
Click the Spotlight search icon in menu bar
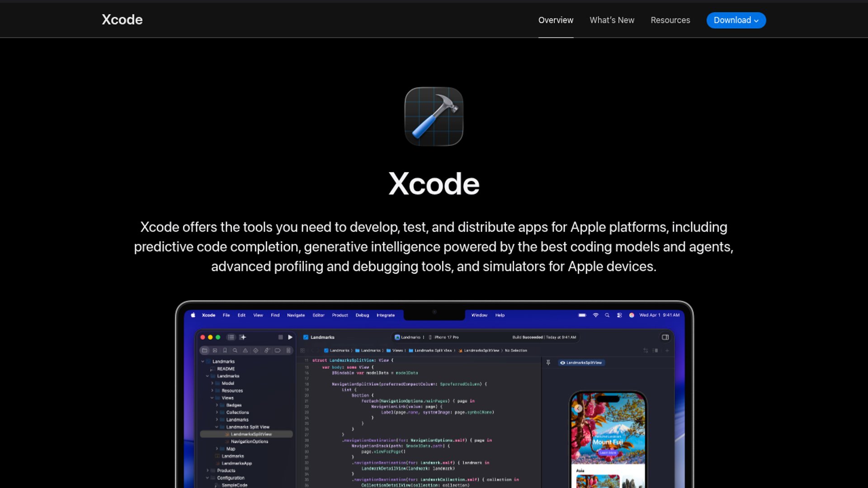tap(607, 315)
